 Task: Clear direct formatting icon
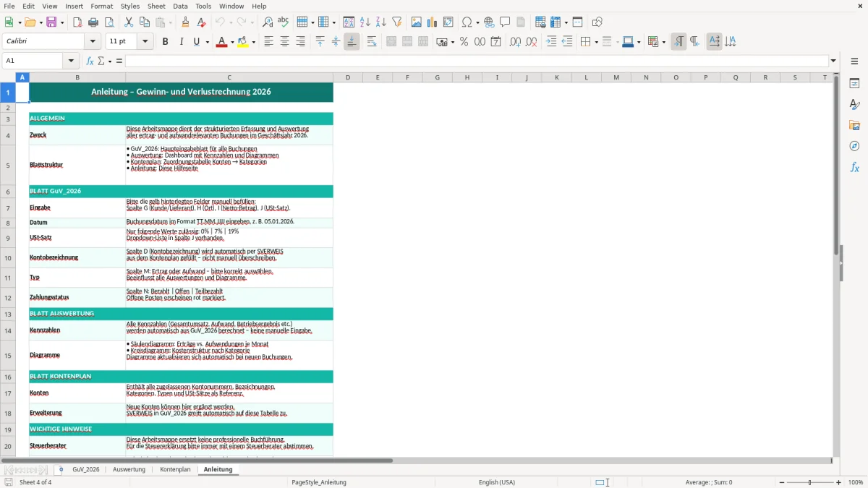[201, 22]
